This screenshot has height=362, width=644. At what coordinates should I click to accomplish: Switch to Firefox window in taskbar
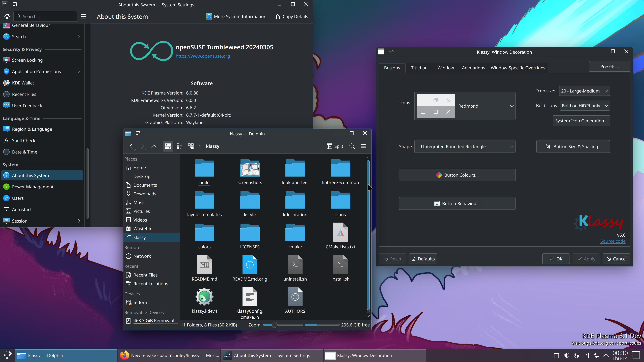tap(169, 355)
